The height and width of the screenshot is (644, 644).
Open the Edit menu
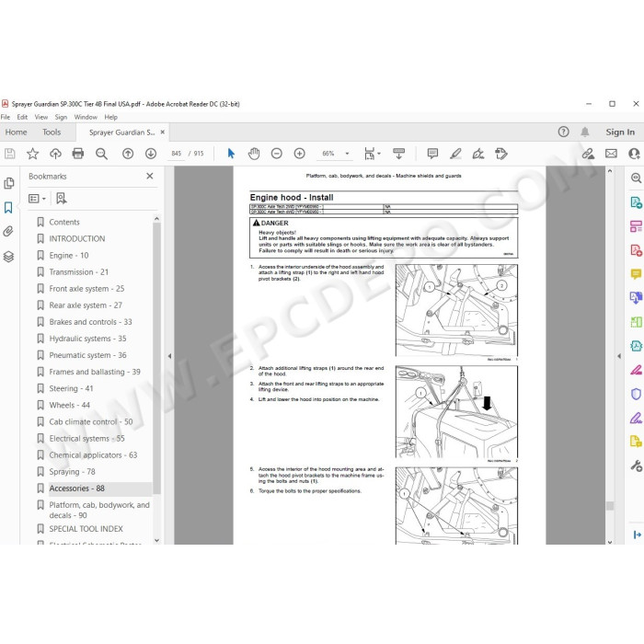coord(22,117)
